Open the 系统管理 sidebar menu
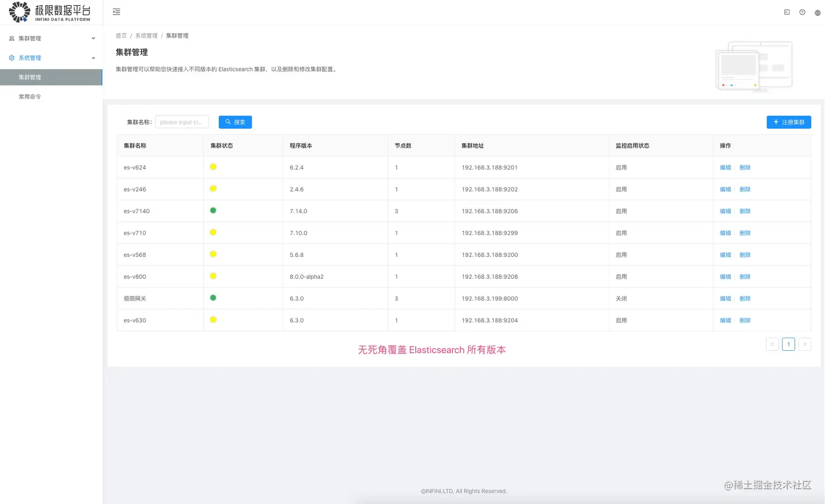The image size is (825, 504). point(51,58)
